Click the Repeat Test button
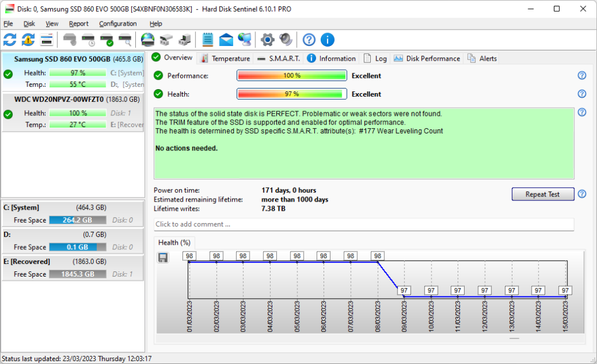The height and width of the screenshot is (364, 597). [x=543, y=194]
